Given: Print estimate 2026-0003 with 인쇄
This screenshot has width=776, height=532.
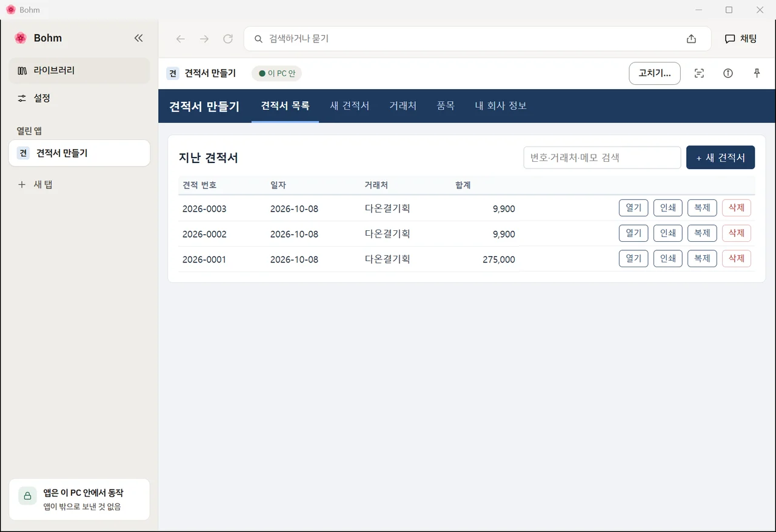Looking at the screenshot, I should point(668,208).
